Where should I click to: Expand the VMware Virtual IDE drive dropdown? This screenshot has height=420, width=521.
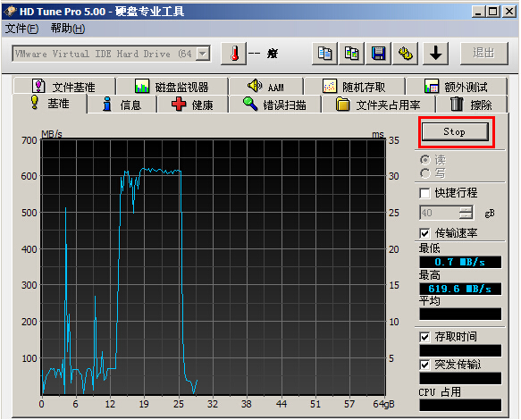202,54
